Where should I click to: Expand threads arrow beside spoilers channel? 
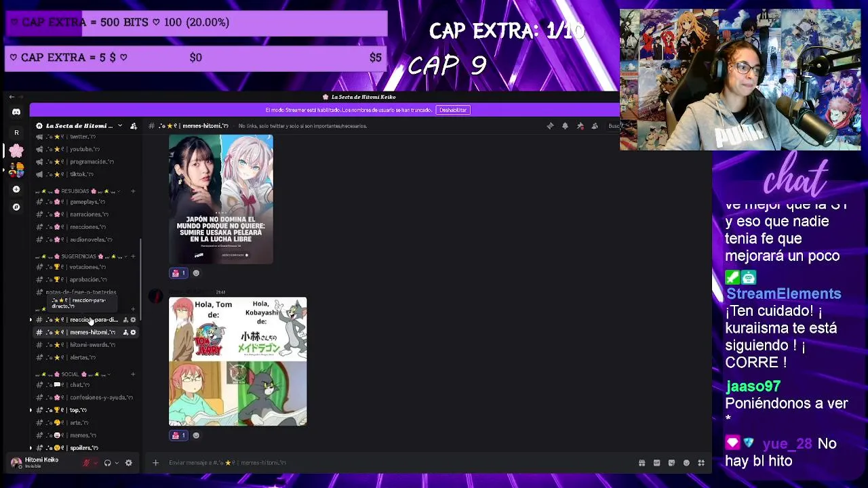(31, 448)
